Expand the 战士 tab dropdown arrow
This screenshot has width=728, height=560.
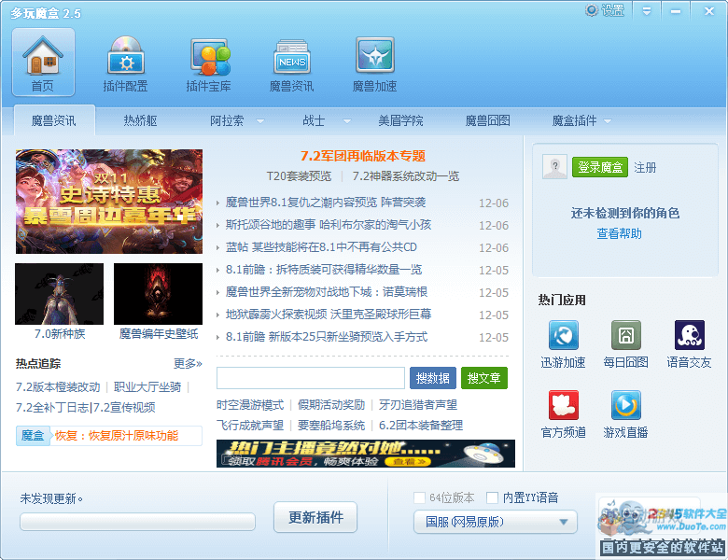(x=347, y=121)
